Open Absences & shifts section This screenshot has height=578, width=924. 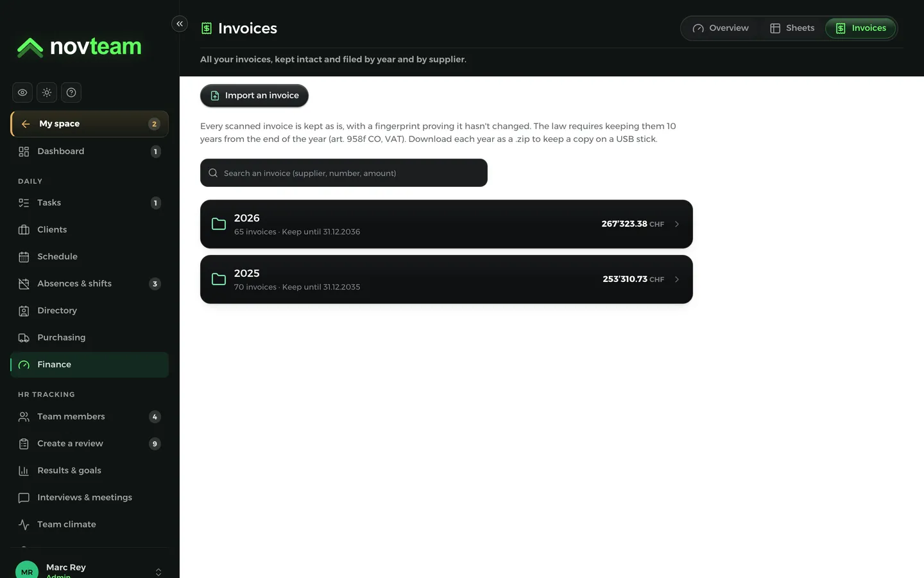pyautogui.click(x=89, y=284)
